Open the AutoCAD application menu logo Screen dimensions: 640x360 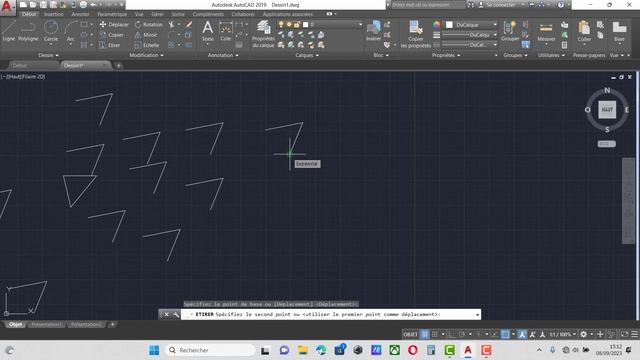tap(7, 7)
